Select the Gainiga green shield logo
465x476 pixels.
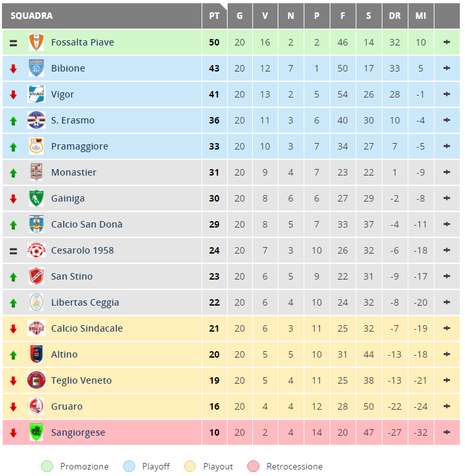coord(36,198)
